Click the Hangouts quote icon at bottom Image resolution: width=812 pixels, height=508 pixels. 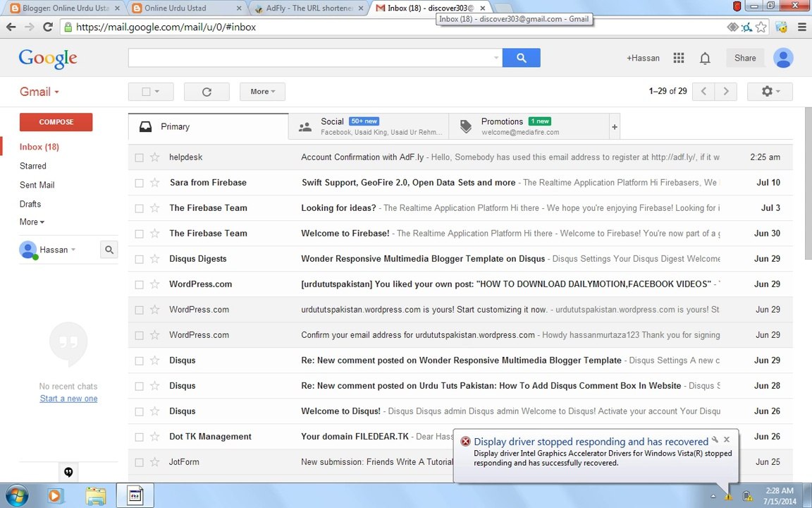coord(68,472)
